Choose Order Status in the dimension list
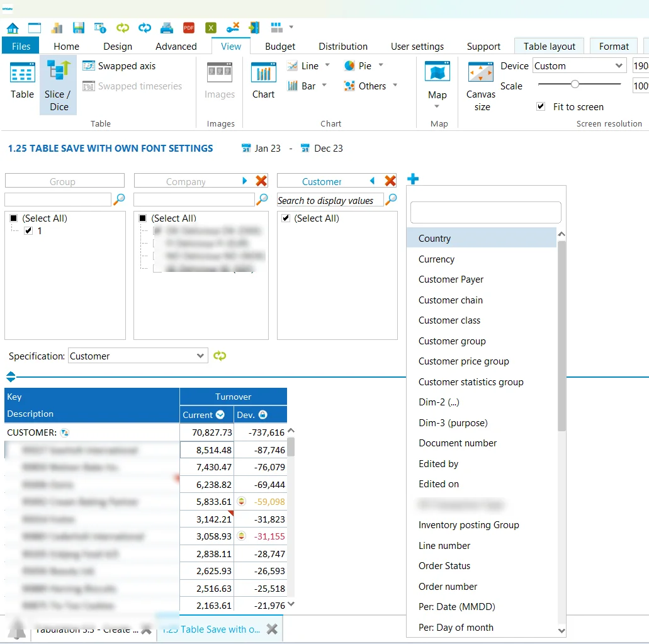The width and height of the screenshot is (649, 644). pyautogui.click(x=482, y=566)
